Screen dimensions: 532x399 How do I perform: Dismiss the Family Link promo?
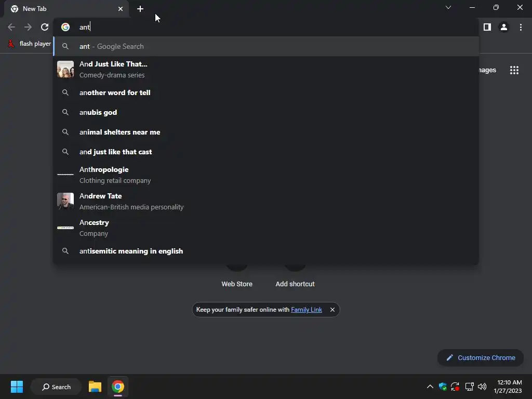(332, 310)
